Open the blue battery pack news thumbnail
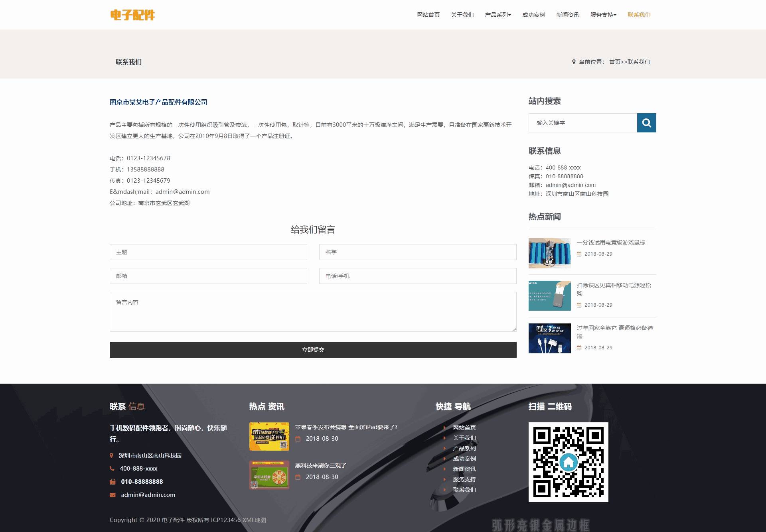 [549, 253]
